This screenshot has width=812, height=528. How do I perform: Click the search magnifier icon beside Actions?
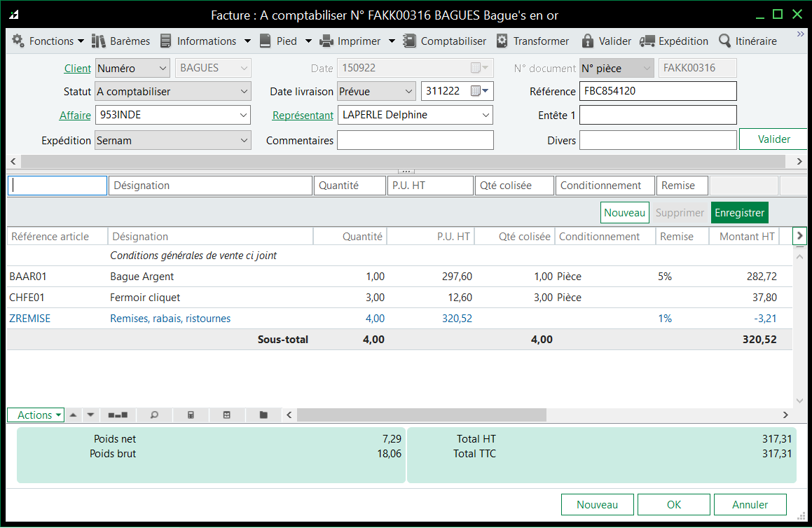154,415
